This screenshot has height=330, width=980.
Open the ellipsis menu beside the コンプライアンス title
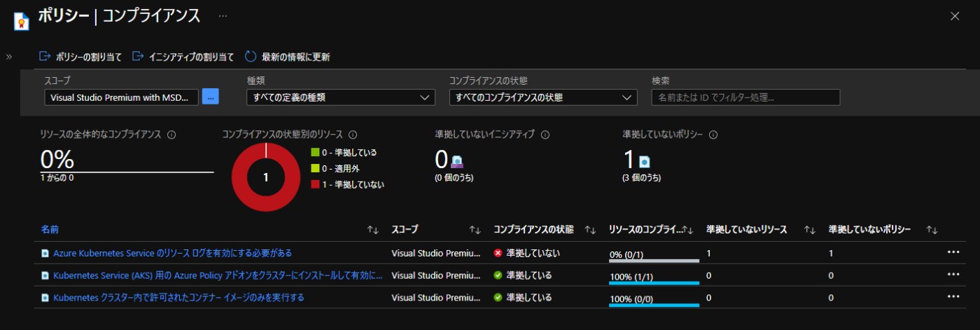click(223, 15)
